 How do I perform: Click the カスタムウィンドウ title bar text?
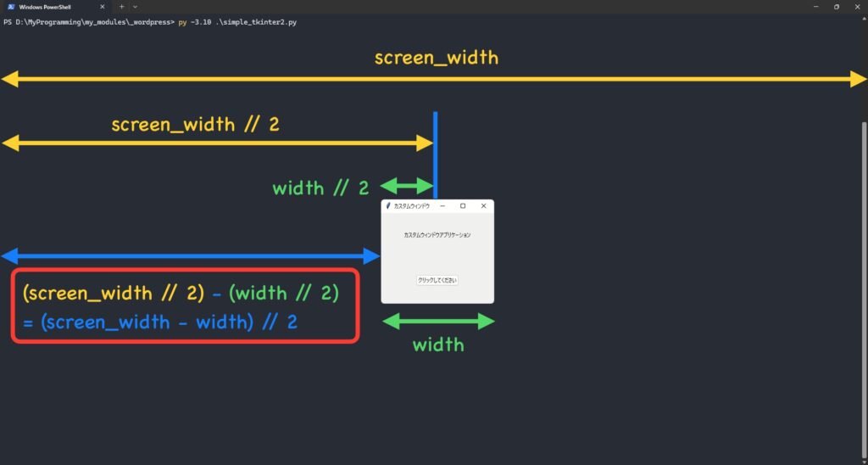(412, 206)
